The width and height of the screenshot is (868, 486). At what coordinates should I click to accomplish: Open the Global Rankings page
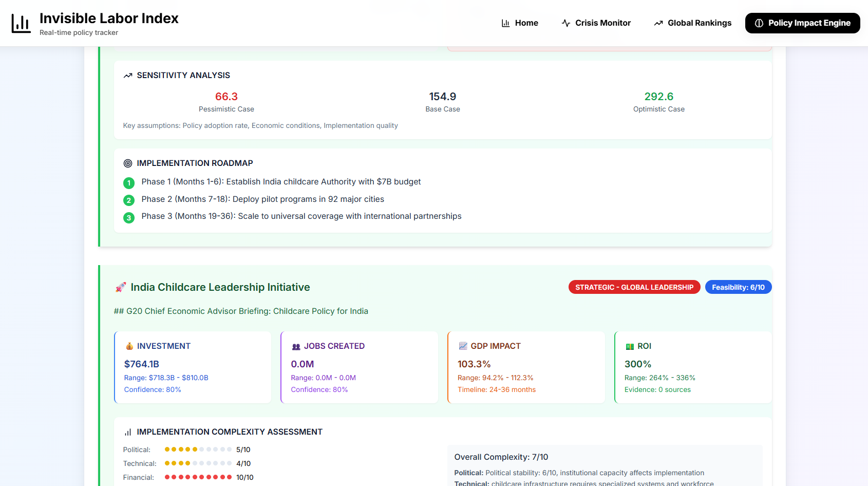click(693, 23)
